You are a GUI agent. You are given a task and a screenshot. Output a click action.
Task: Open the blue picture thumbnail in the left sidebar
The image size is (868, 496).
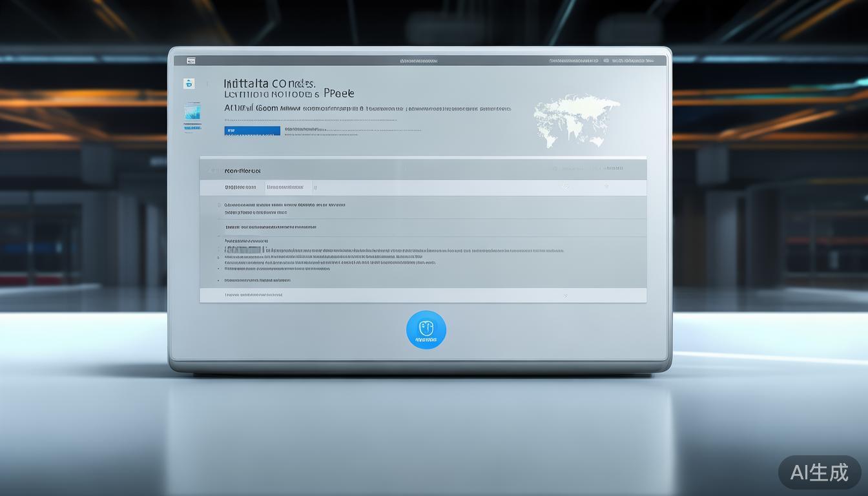pyautogui.click(x=192, y=112)
